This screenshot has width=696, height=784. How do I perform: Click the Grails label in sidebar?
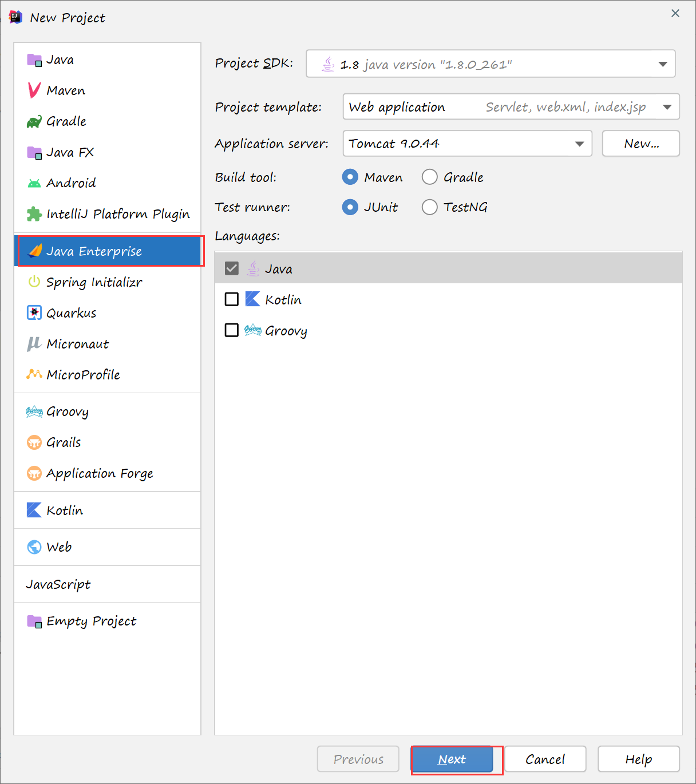(64, 442)
